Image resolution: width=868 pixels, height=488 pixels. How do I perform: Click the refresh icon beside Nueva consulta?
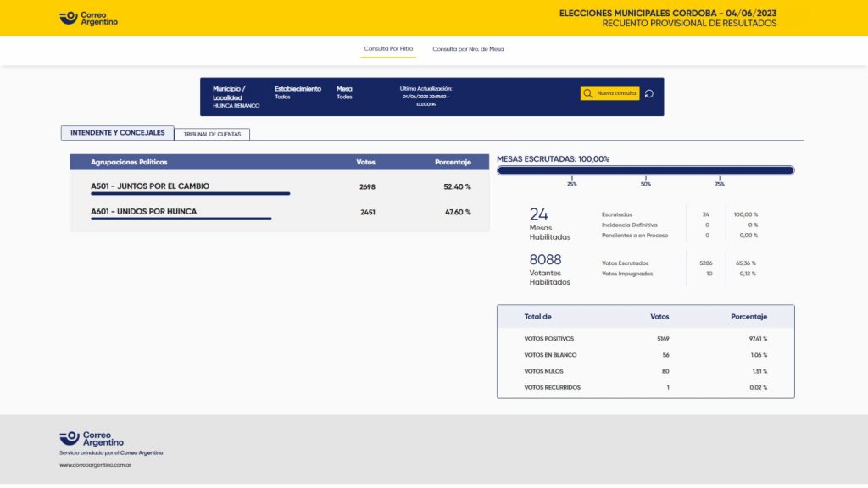click(x=648, y=93)
